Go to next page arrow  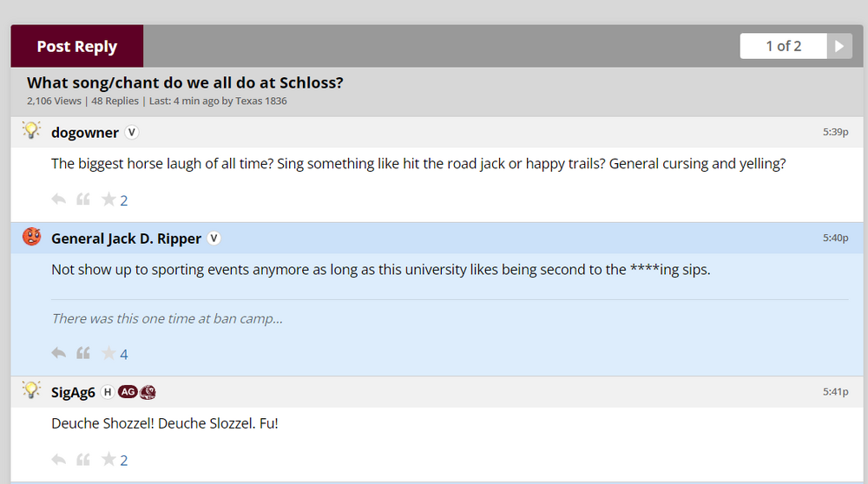[x=838, y=46]
